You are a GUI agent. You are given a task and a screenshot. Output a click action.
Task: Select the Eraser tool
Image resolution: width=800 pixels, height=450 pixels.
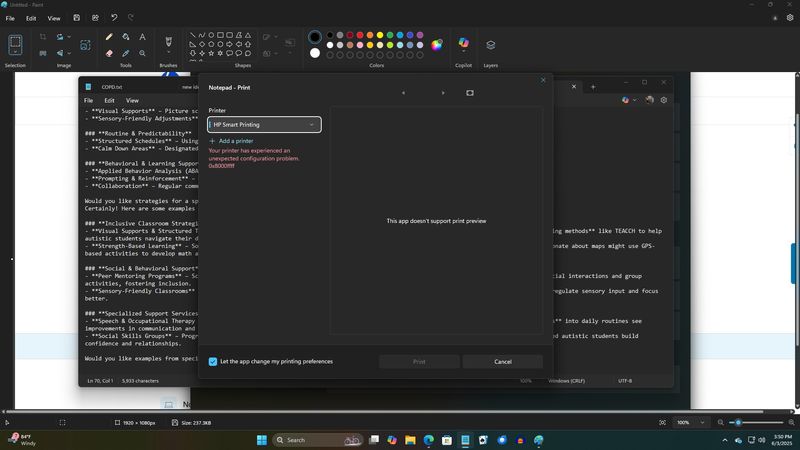tap(109, 53)
